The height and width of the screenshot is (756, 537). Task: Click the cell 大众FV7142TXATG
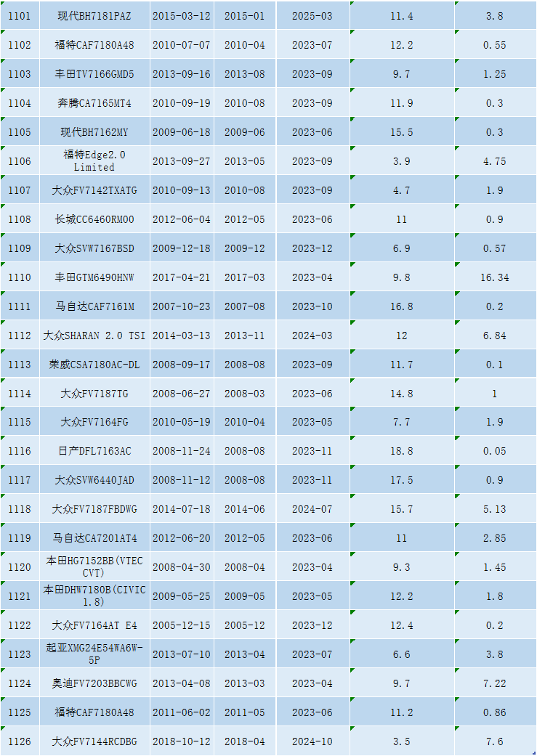(94, 190)
